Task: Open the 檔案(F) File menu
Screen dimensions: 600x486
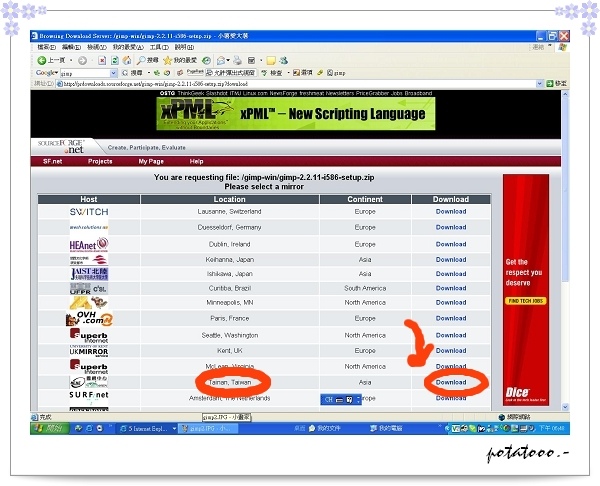Action: 47,47
